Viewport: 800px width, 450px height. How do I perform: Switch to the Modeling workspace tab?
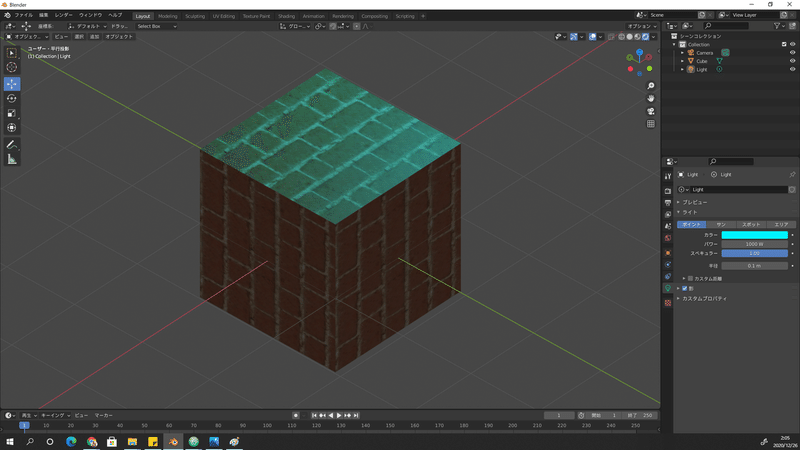(167, 16)
